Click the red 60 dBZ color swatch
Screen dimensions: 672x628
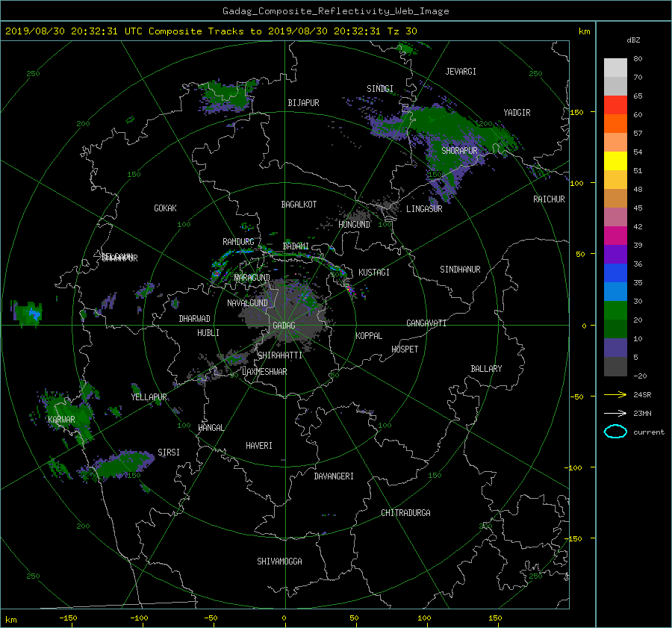pyautogui.click(x=615, y=105)
